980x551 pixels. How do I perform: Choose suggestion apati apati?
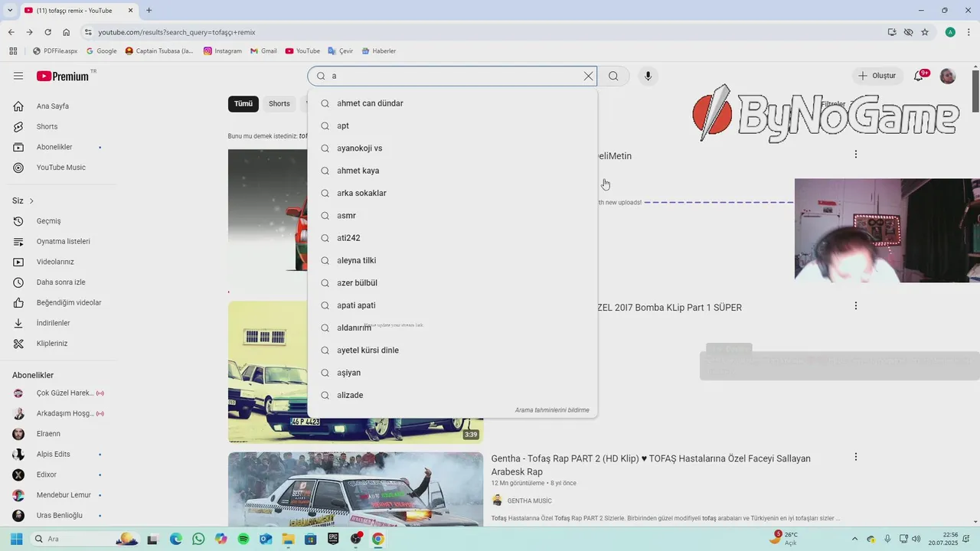tap(452, 305)
